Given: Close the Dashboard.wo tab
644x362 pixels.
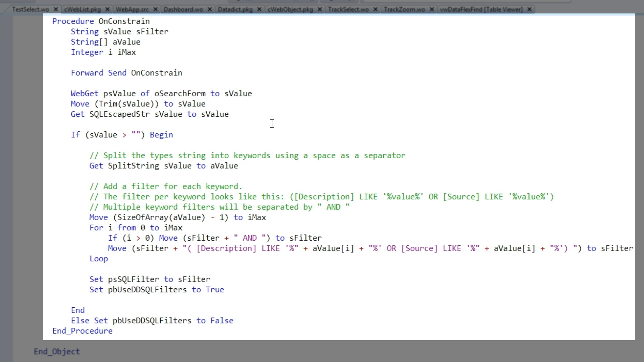Looking at the screenshot, I should [210, 9].
